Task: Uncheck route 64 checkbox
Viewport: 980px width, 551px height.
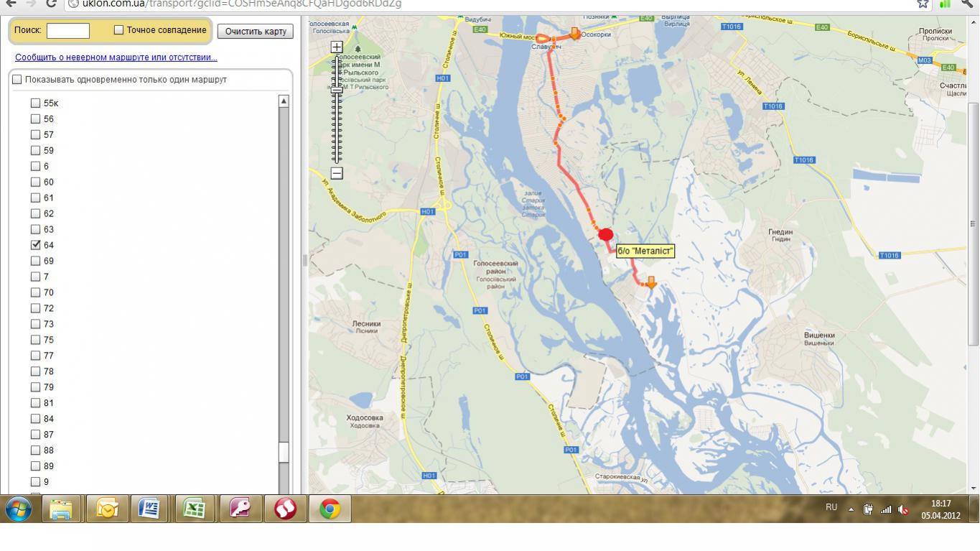Action: pos(35,245)
